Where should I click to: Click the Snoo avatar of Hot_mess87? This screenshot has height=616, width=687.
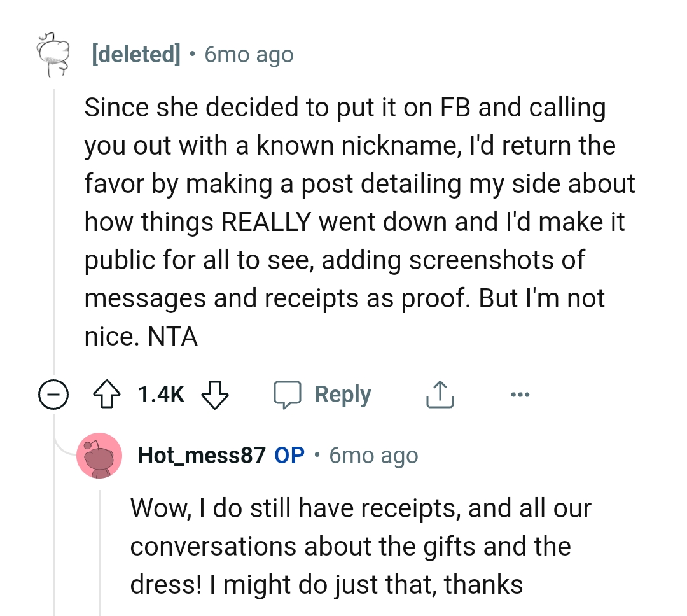(99, 456)
